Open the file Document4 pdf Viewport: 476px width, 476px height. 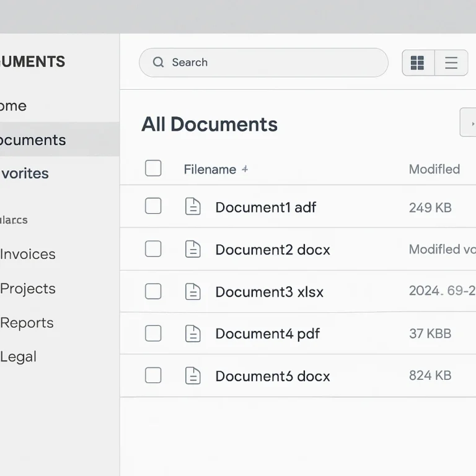pos(268,333)
